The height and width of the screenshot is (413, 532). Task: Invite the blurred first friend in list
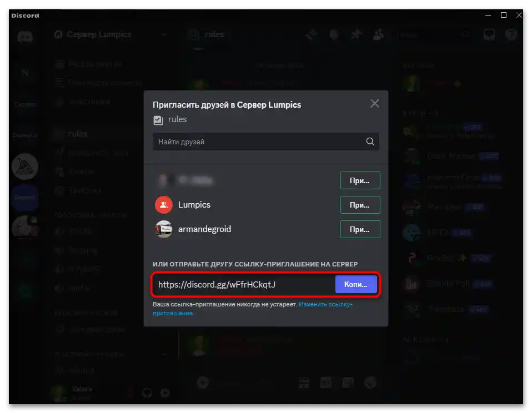click(x=360, y=180)
